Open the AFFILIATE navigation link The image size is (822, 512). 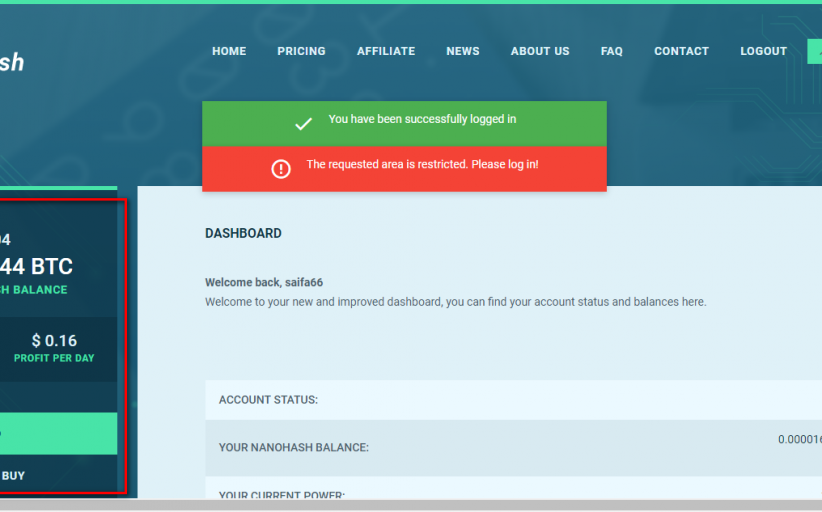386,51
